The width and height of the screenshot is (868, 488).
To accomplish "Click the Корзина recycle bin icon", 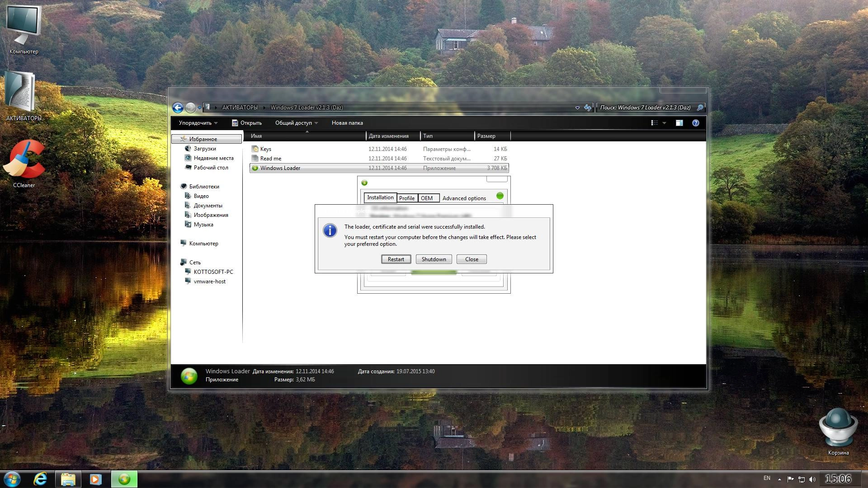I will (x=838, y=432).
